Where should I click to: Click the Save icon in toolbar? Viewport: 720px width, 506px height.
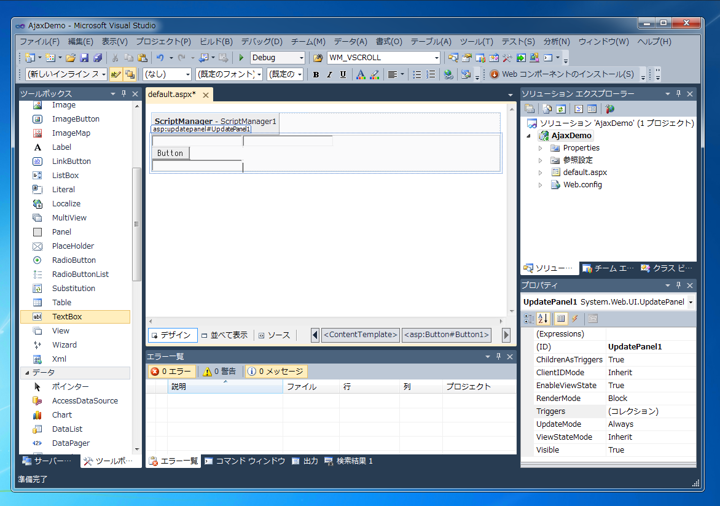tap(84, 58)
